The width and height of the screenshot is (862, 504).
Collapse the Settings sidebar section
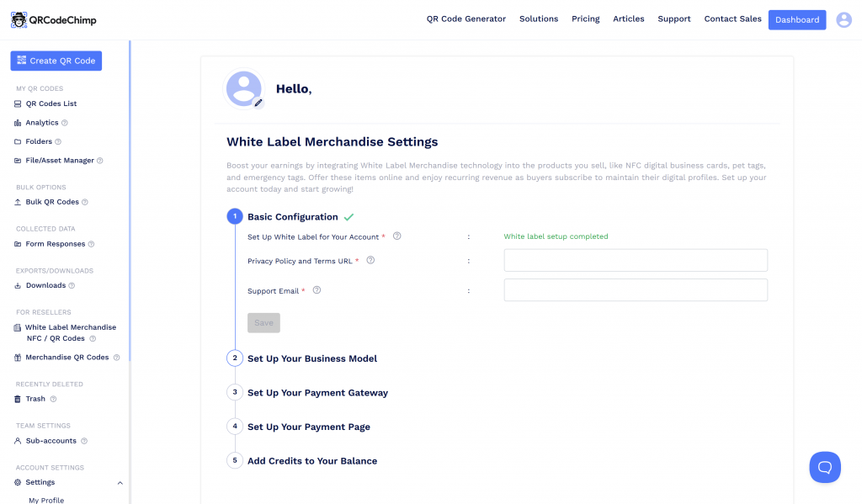120,483
